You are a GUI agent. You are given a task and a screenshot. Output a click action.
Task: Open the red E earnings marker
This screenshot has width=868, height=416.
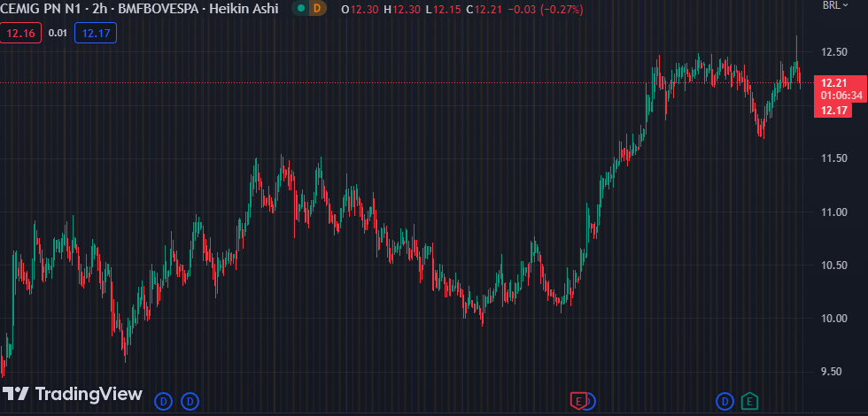[578, 400]
